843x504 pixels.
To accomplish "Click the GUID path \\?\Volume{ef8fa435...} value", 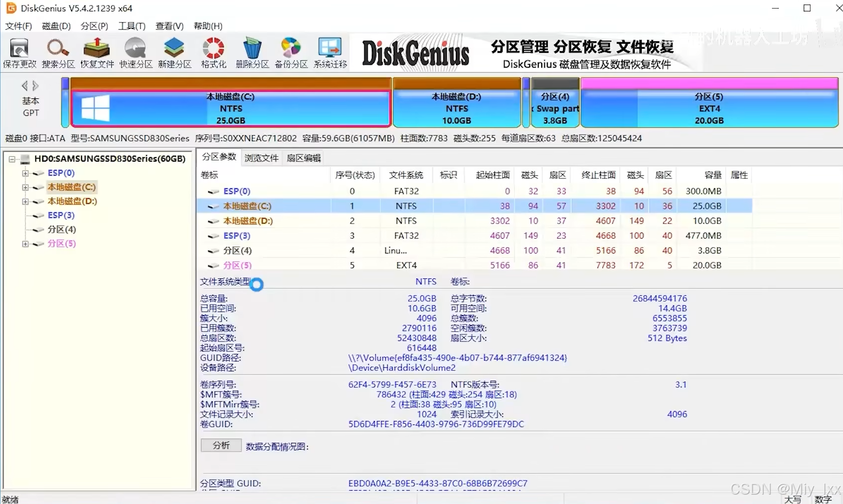I will point(457,358).
